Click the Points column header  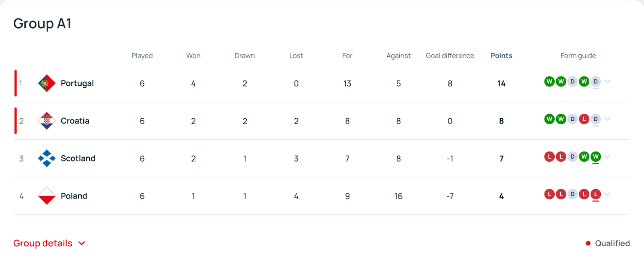501,56
